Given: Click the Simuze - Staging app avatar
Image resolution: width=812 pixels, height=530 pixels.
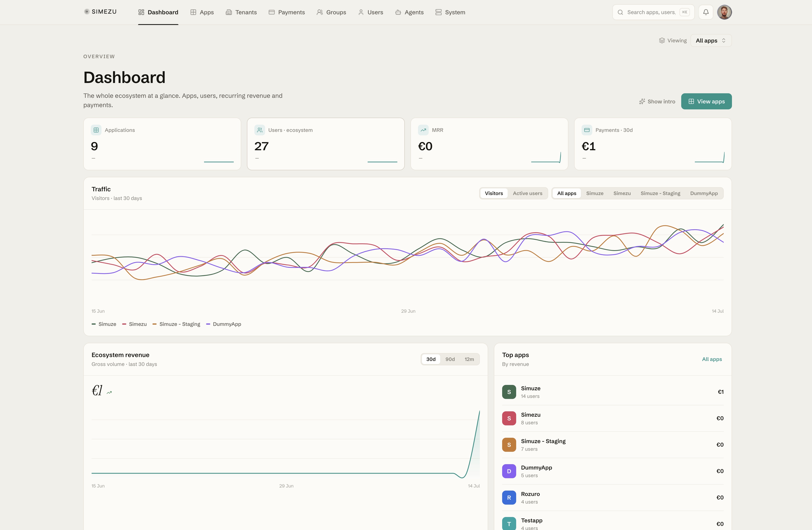Looking at the screenshot, I should [x=509, y=445].
